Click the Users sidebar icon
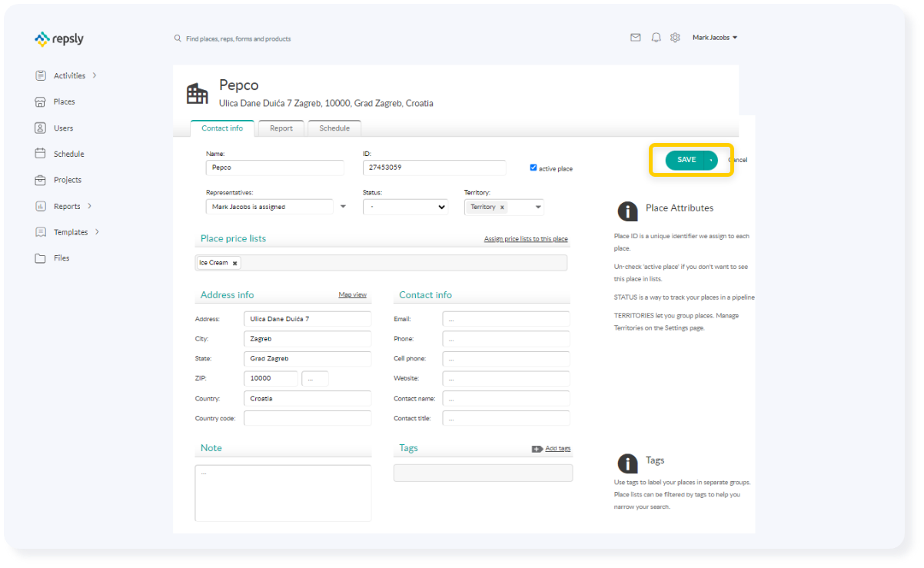This screenshot has width=924, height=568. click(41, 128)
